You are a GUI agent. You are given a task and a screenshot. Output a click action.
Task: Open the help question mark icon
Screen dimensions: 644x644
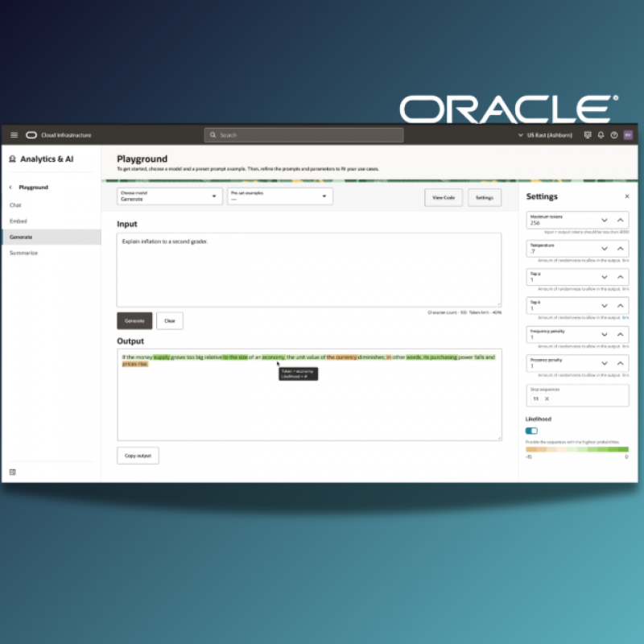pos(613,135)
